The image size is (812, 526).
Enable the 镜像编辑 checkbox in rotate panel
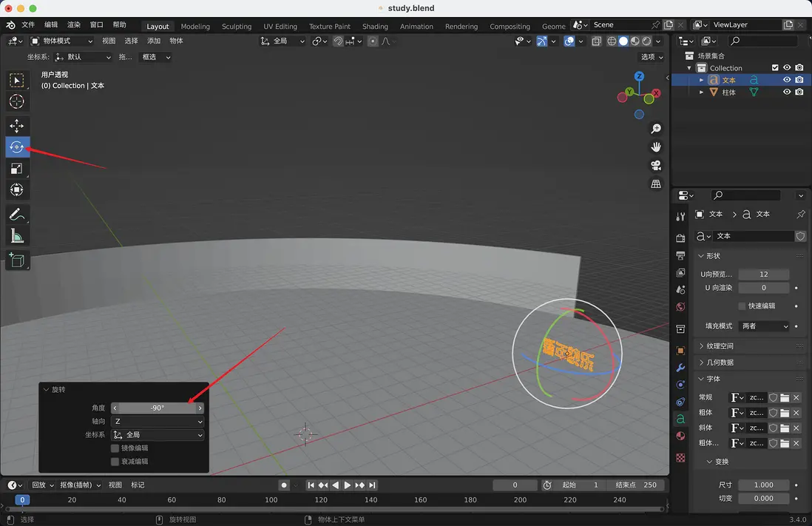[x=115, y=448]
